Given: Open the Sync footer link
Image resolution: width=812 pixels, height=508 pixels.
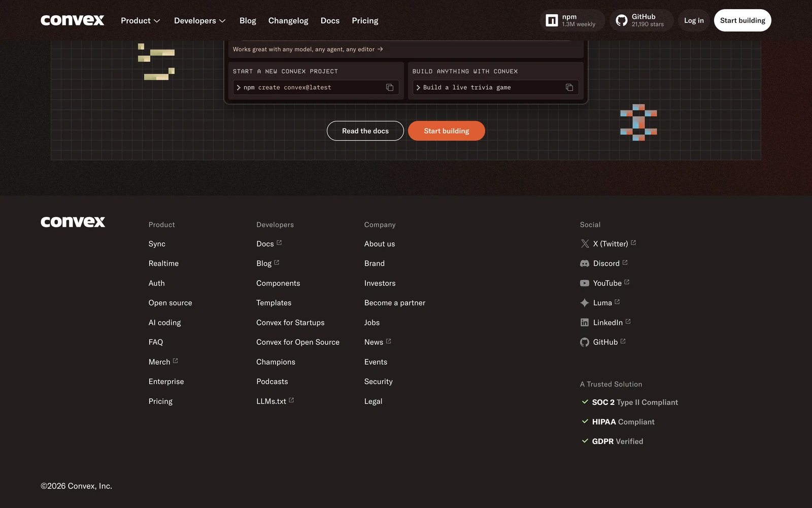Looking at the screenshot, I should pos(157,244).
